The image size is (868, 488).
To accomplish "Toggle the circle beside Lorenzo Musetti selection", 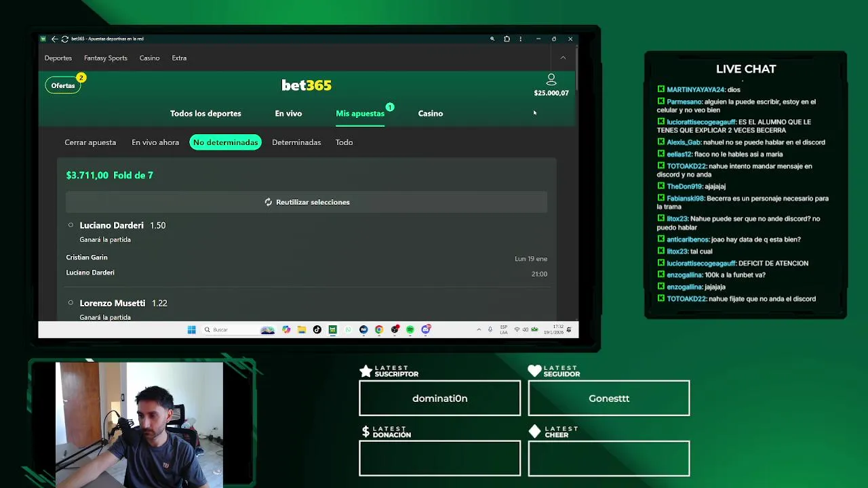I will [71, 303].
